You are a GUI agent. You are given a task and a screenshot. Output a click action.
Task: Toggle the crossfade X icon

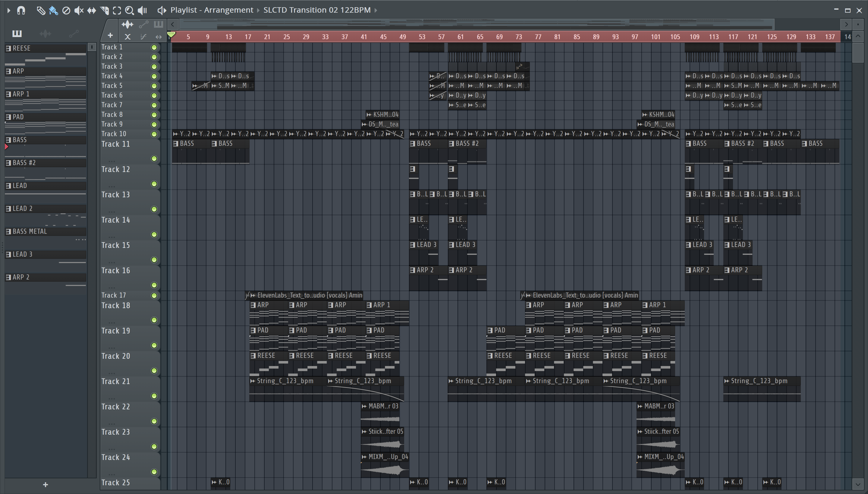(x=127, y=37)
